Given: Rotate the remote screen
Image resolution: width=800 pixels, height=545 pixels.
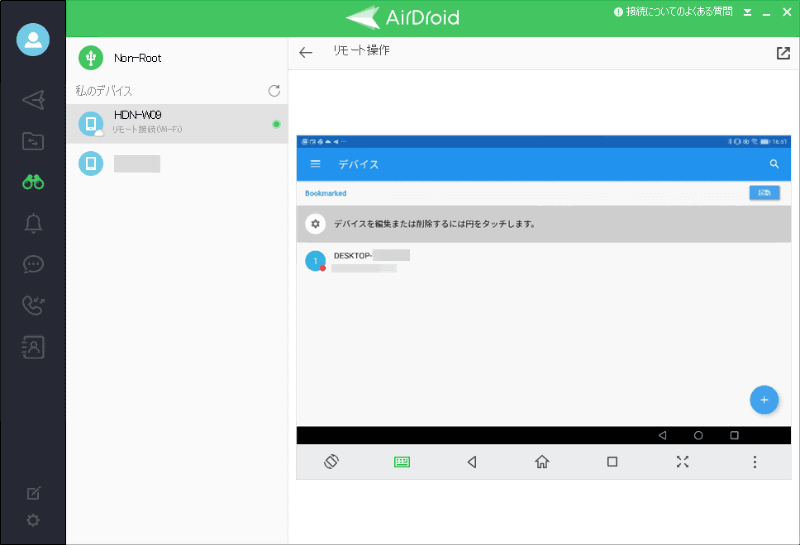Looking at the screenshot, I should 331,462.
